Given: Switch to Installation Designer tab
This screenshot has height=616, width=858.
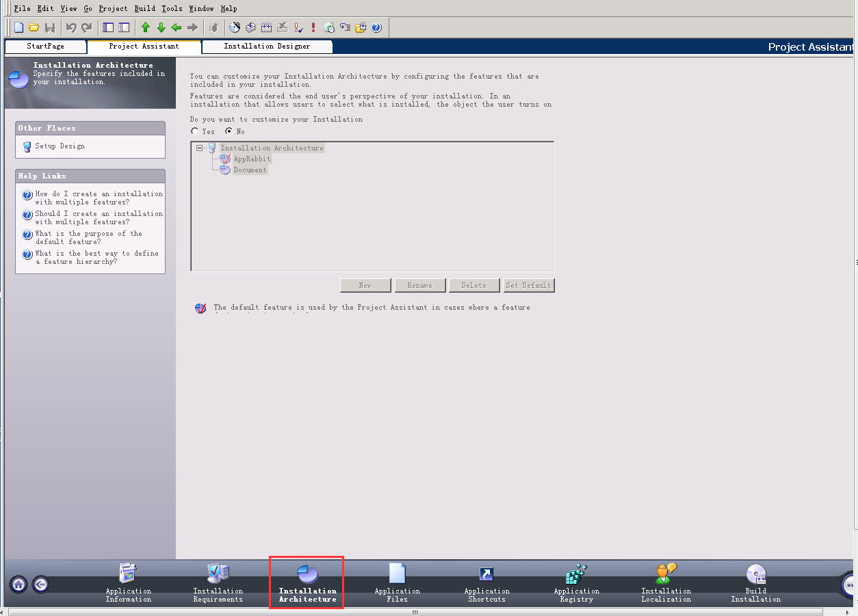Looking at the screenshot, I should coord(267,46).
